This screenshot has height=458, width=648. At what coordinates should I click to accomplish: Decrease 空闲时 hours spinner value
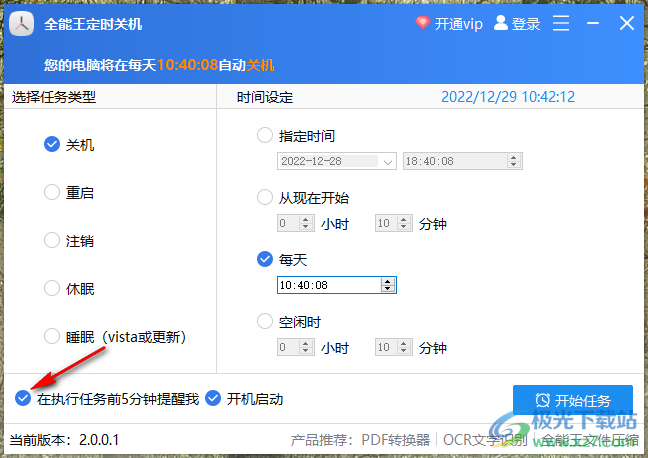[x=305, y=351]
